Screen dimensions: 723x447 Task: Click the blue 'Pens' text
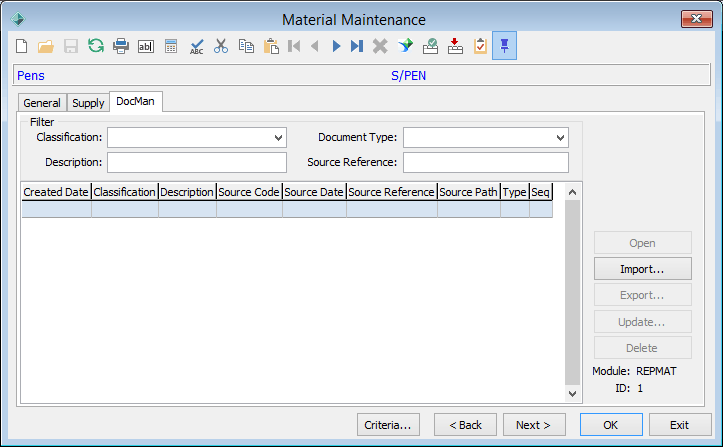click(31, 76)
